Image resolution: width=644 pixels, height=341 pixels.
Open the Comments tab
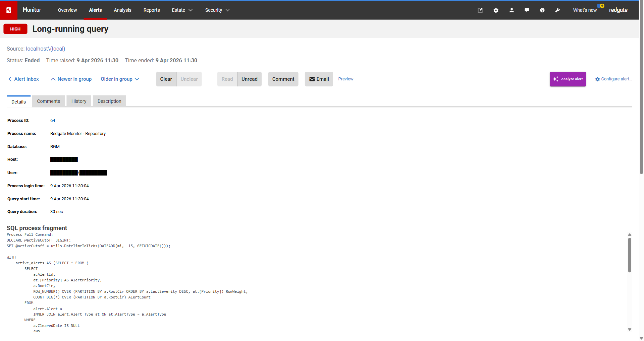(49, 101)
